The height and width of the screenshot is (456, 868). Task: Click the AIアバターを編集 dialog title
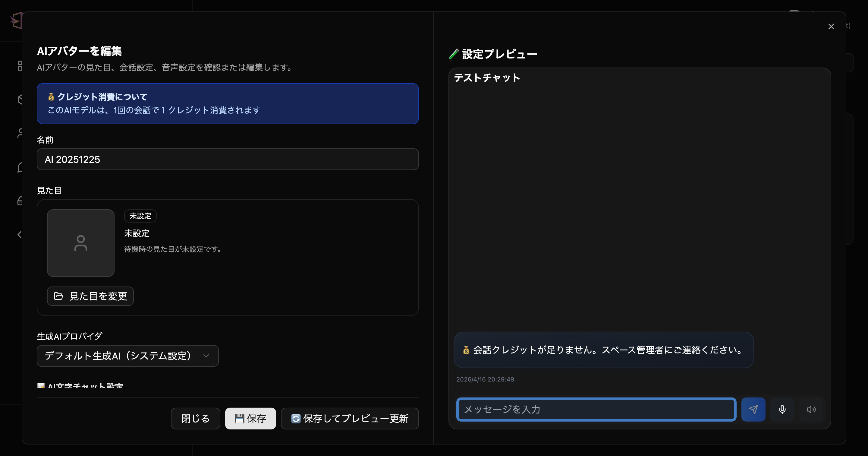pos(80,51)
